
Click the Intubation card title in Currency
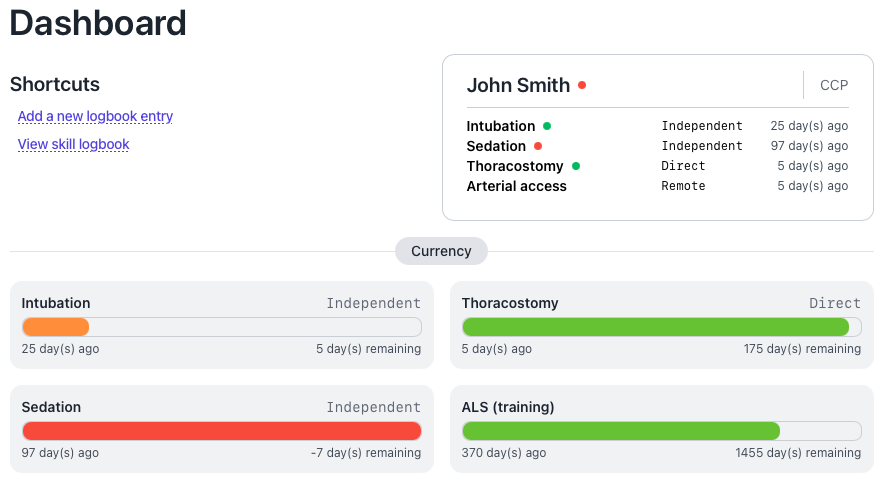(x=56, y=303)
